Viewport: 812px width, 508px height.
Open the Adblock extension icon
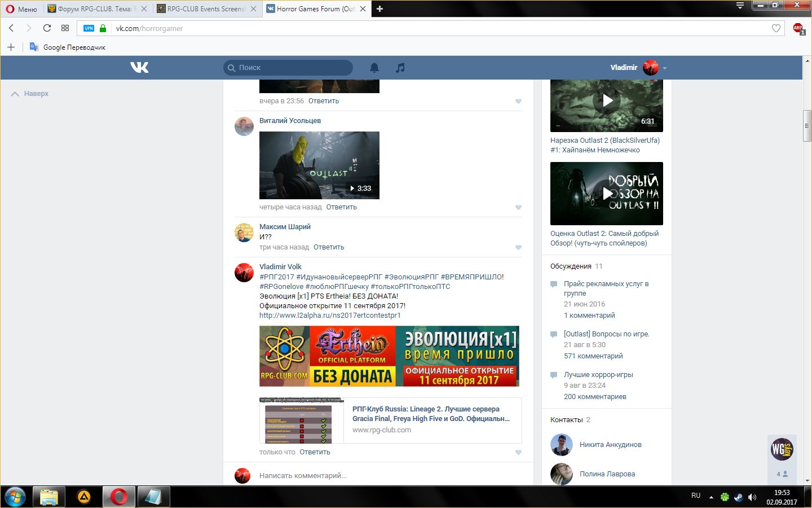click(x=798, y=28)
